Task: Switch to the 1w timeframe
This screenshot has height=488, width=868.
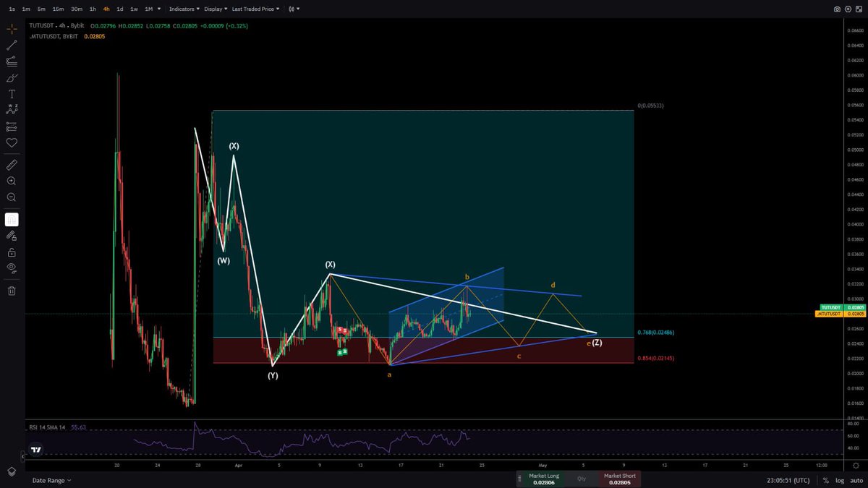Action: coord(134,9)
